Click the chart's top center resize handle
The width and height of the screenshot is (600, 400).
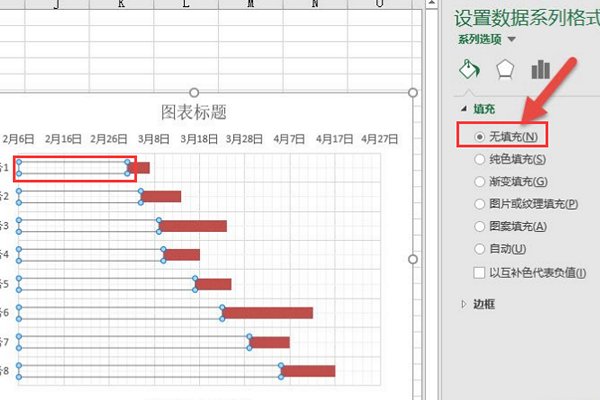[x=194, y=93]
